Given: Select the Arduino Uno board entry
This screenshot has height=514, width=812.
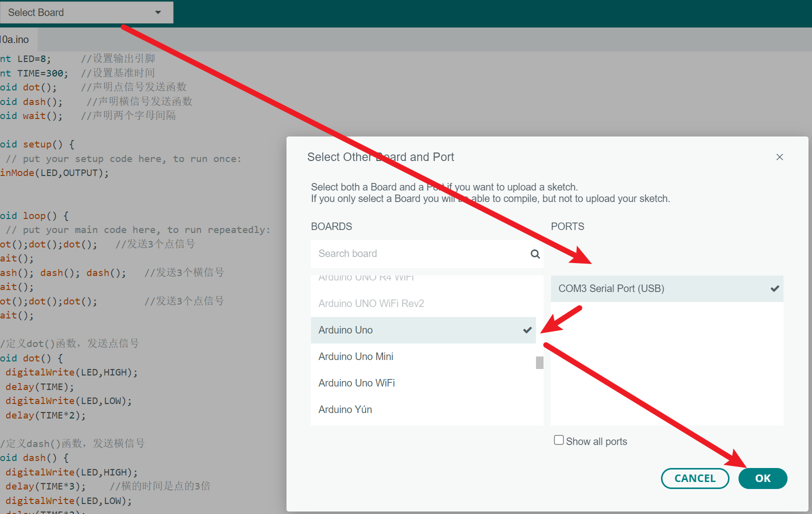Looking at the screenshot, I should [x=423, y=330].
